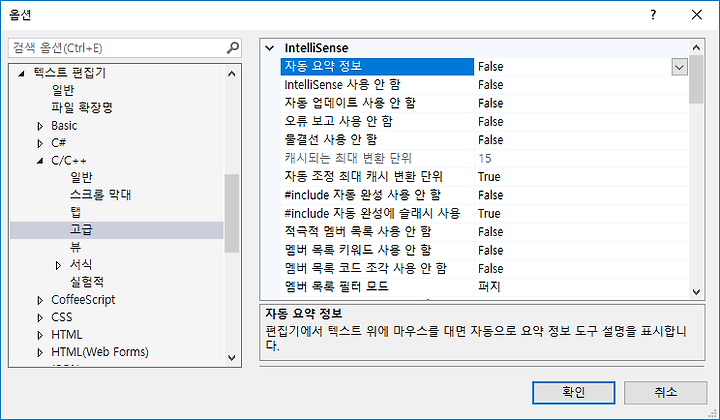Click the options tree scrollbar thumb

(232, 213)
